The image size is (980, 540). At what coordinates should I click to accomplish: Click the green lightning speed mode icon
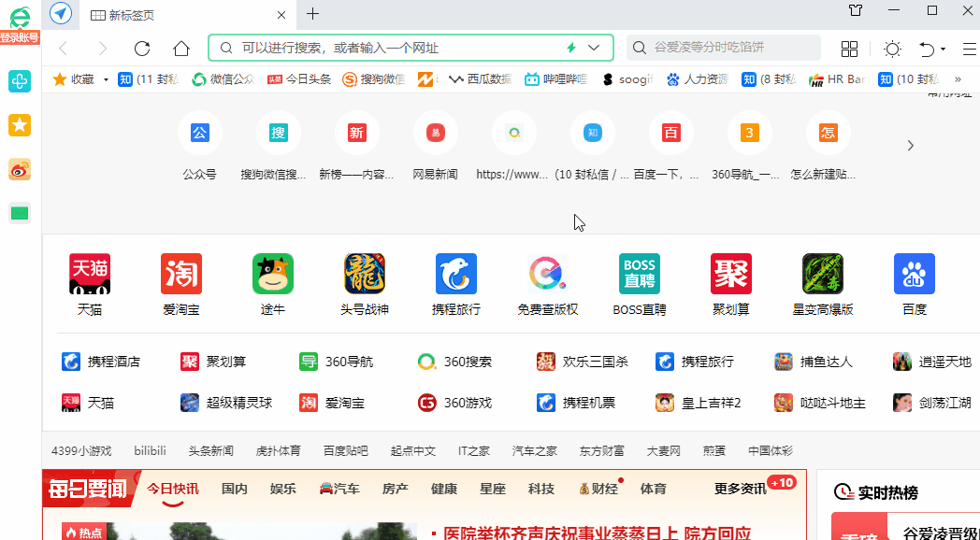[x=570, y=48]
